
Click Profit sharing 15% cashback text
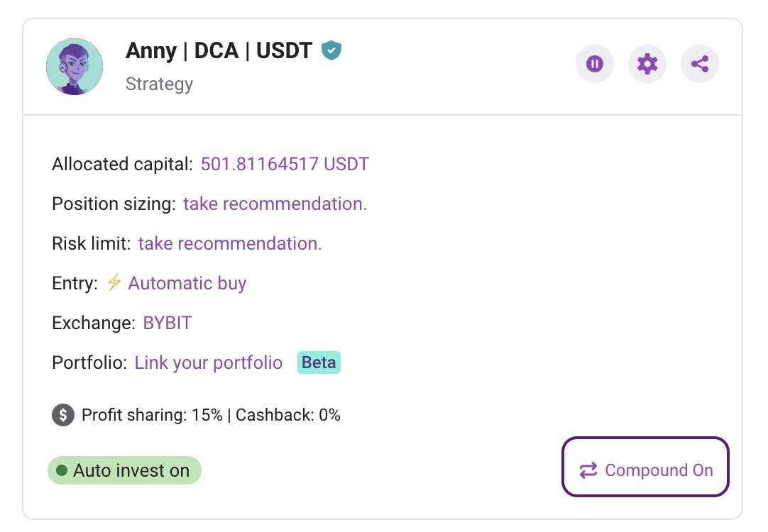coord(211,415)
